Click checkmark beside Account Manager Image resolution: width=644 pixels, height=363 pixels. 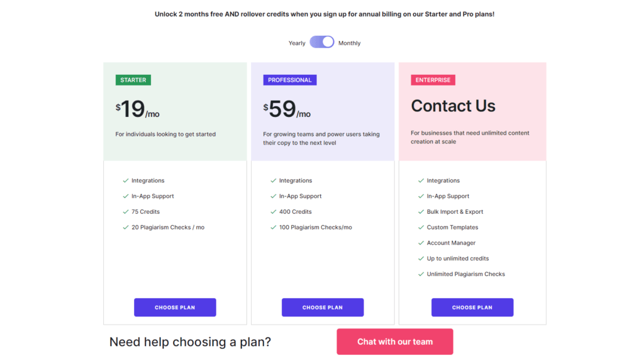(421, 243)
